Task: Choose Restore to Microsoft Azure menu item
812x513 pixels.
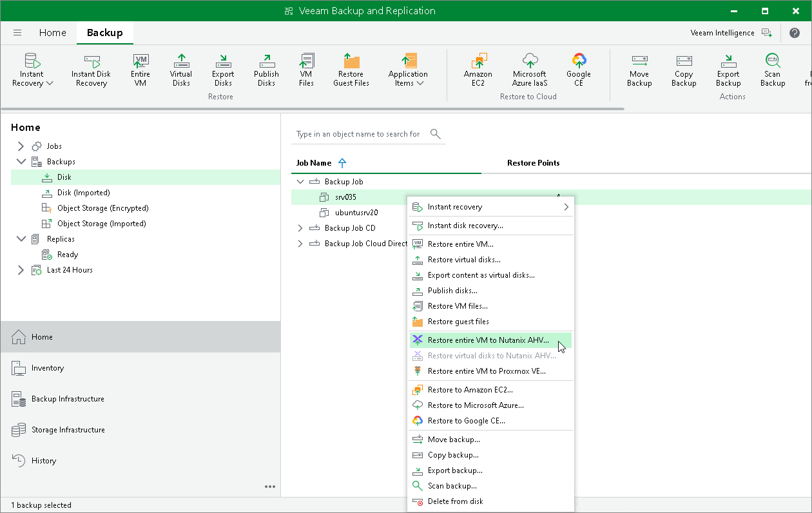Action: 490,405
